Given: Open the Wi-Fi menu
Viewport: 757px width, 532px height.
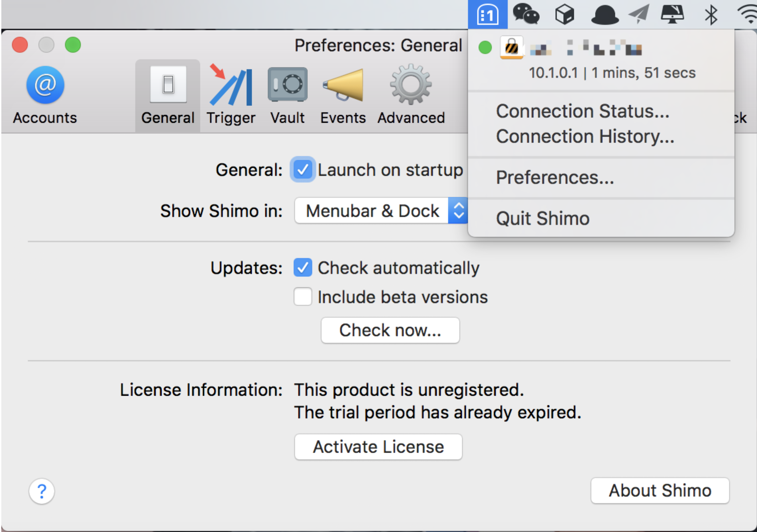Looking at the screenshot, I should [x=748, y=15].
